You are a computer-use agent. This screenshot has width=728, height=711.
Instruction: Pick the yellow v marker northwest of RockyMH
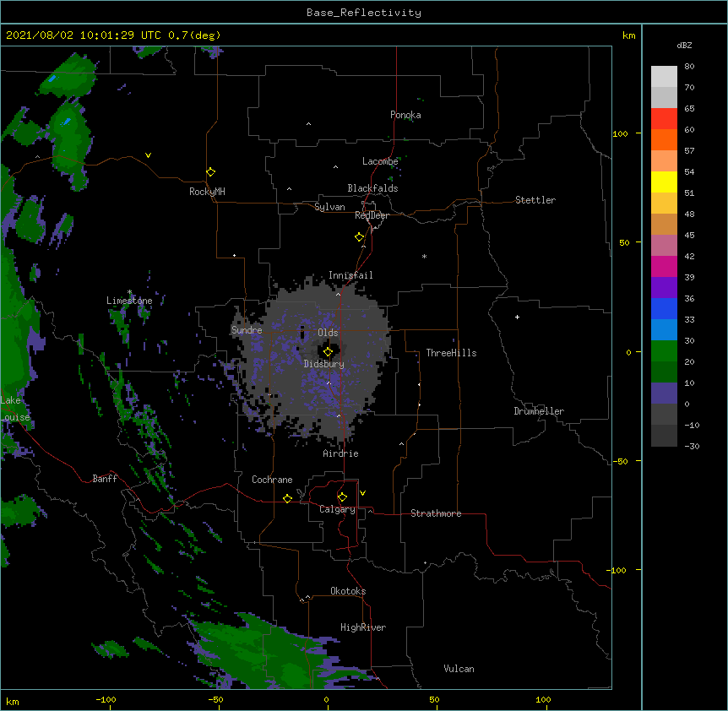point(148,155)
